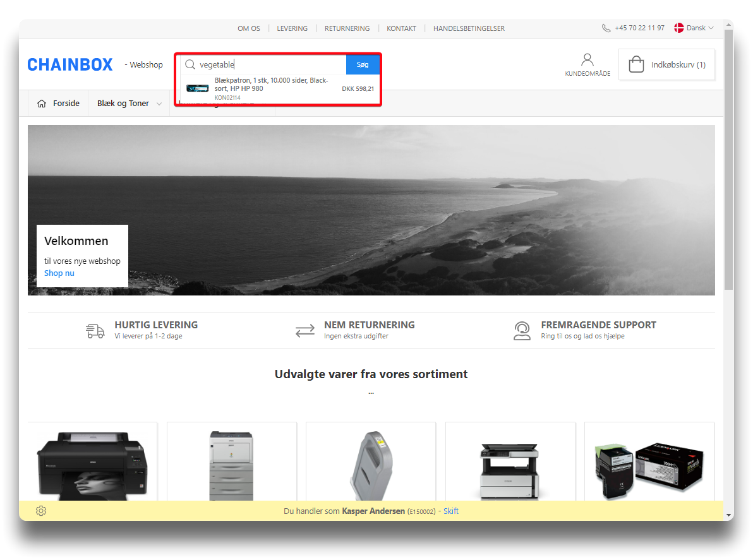Go to HANDELSBETINGELSER page
753x560 pixels.
[469, 28]
